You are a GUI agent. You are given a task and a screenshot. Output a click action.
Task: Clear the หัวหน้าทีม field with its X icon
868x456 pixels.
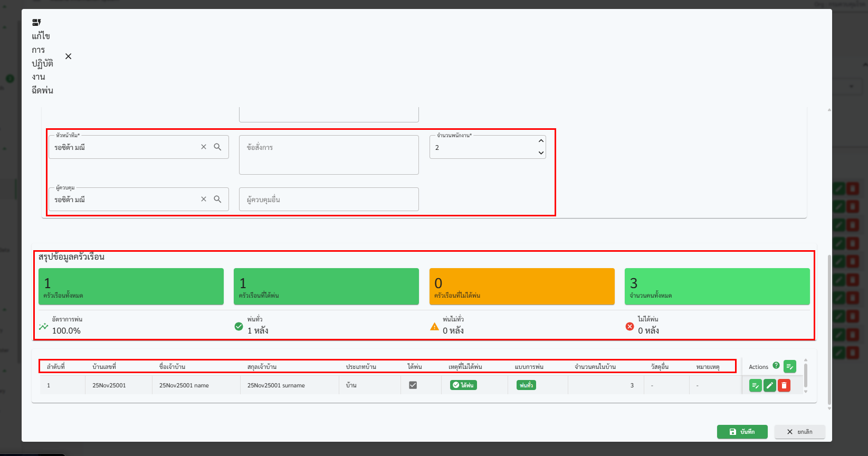tap(204, 147)
